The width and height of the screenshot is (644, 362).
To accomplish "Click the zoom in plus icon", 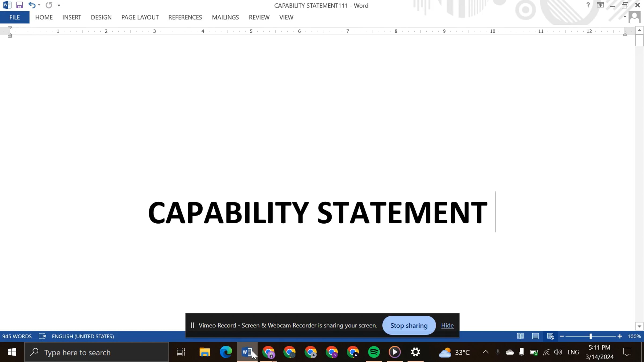I will click(x=620, y=336).
